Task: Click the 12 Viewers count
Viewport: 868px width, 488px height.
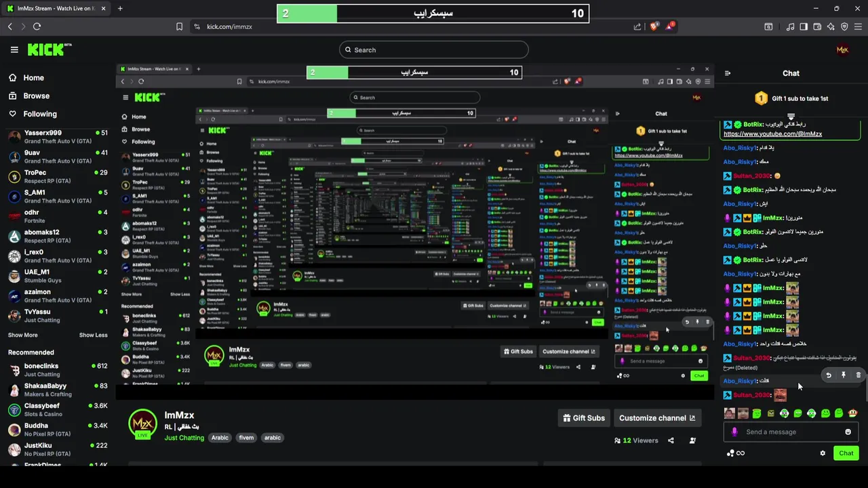Action: [636, 441]
